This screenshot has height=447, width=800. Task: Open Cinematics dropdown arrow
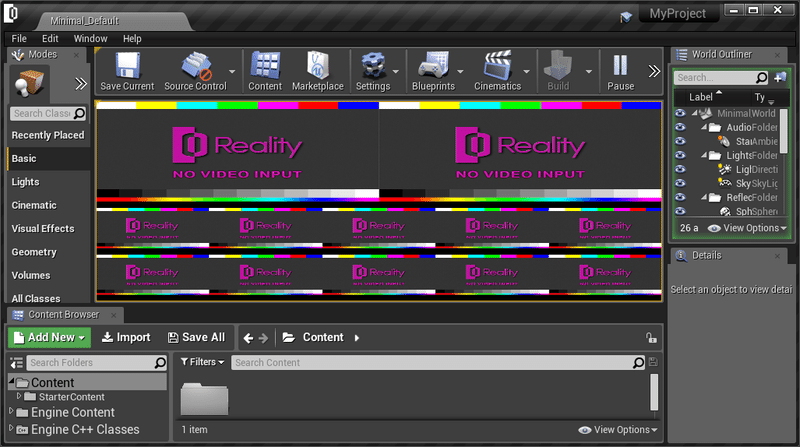(527, 71)
